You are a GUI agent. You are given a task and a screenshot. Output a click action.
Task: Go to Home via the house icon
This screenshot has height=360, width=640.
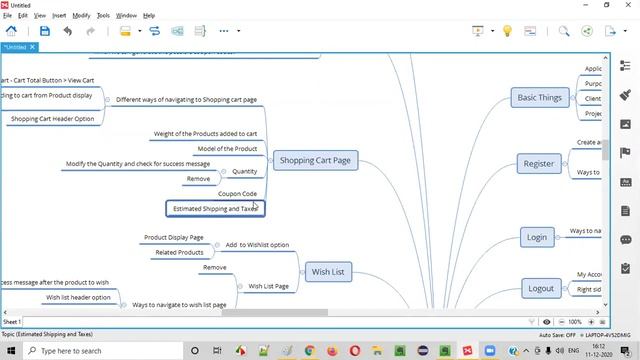[x=11, y=31]
